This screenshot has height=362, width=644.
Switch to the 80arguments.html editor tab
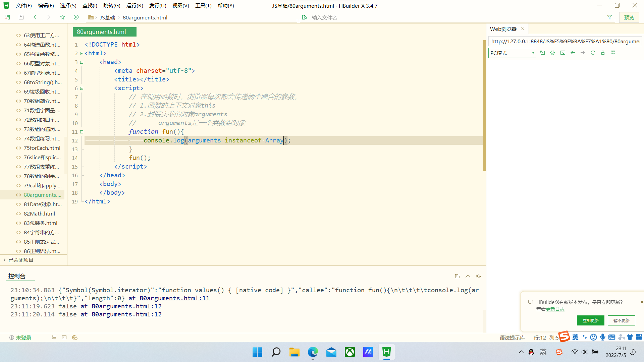(104, 32)
